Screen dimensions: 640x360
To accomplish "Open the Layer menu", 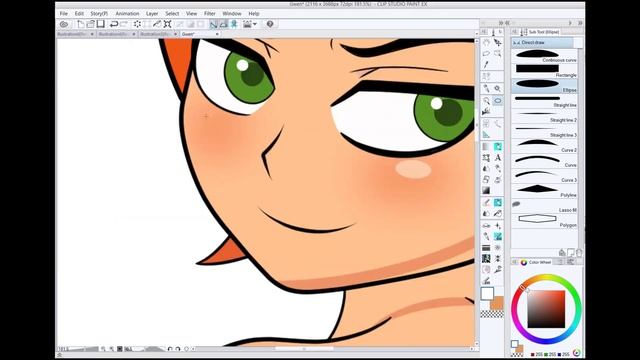I will tap(152, 13).
